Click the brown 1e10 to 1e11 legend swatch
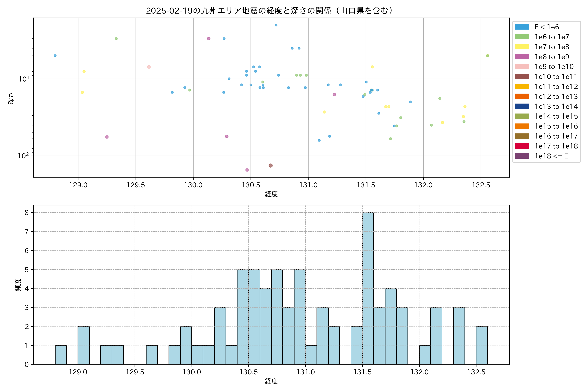 pyautogui.click(x=522, y=76)
